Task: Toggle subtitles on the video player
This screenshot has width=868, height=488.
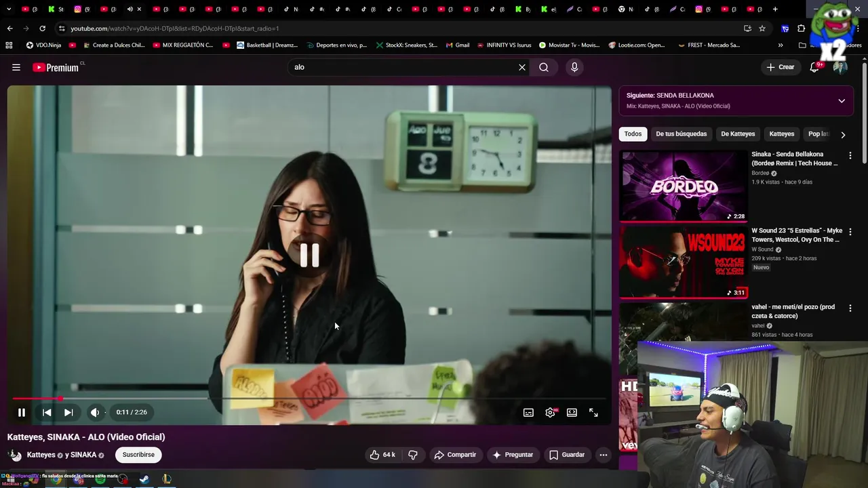Action: click(528, 412)
